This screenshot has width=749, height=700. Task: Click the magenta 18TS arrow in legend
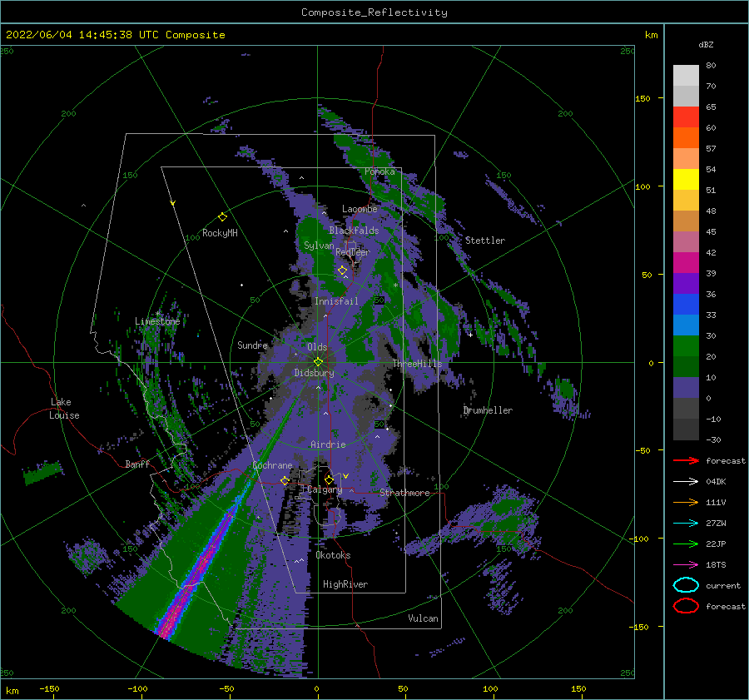click(686, 565)
